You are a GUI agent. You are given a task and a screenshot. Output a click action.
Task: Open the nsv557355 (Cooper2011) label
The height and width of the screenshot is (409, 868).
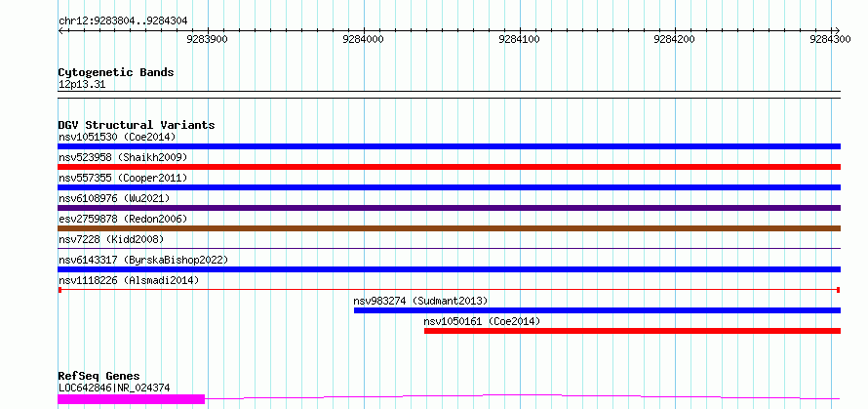click(x=123, y=178)
